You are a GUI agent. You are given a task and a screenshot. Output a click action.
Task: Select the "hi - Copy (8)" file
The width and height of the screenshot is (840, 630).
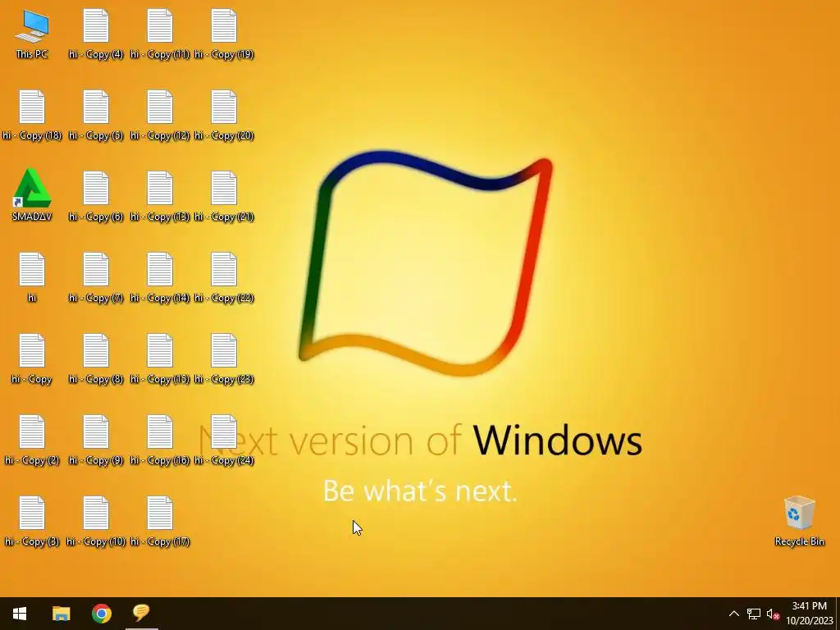[96, 359]
